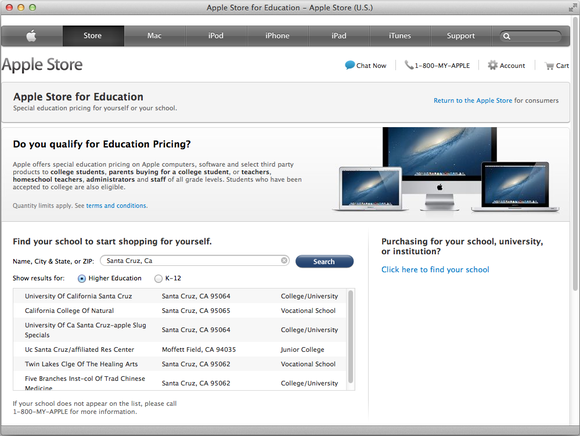
Task: Select the K-12 radio button
Action: 158,278
